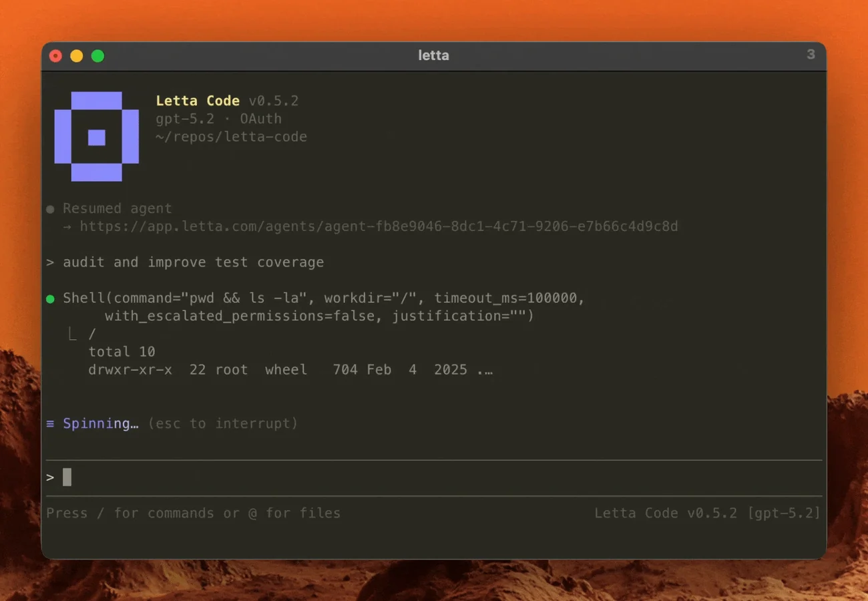Click 'Press / for commands or @ for files' hint
The height and width of the screenshot is (601, 868).
[x=193, y=513]
